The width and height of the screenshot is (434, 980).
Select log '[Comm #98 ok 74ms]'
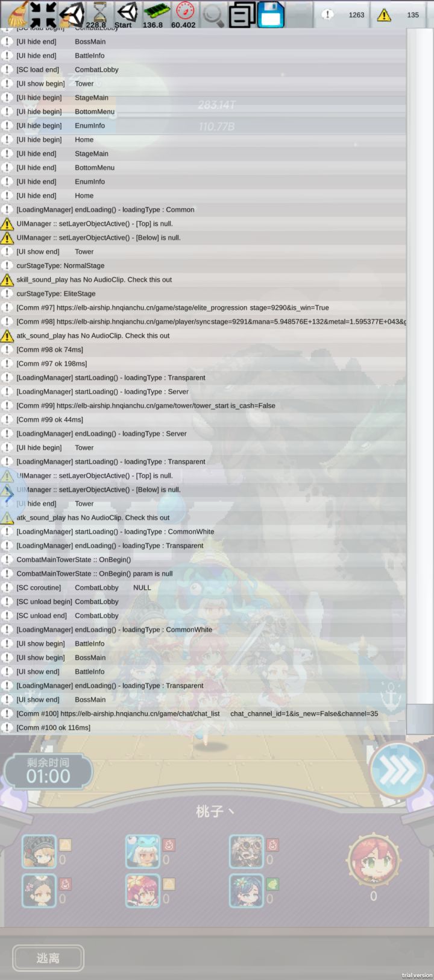[x=203, y=350]
